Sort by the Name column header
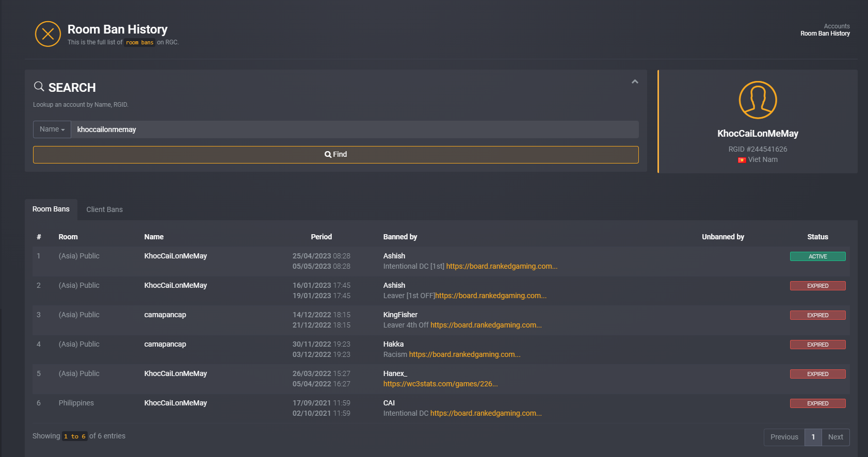868x457 pixels. 154,237
